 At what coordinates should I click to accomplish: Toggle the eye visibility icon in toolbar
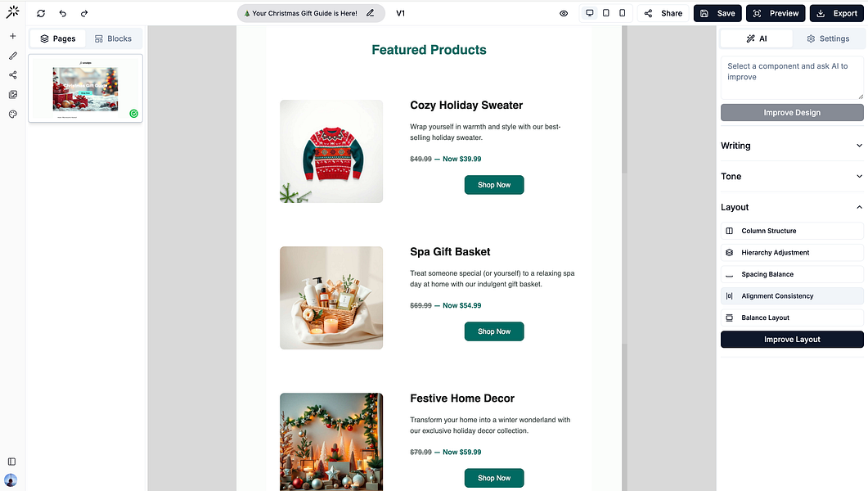point(564,13)
